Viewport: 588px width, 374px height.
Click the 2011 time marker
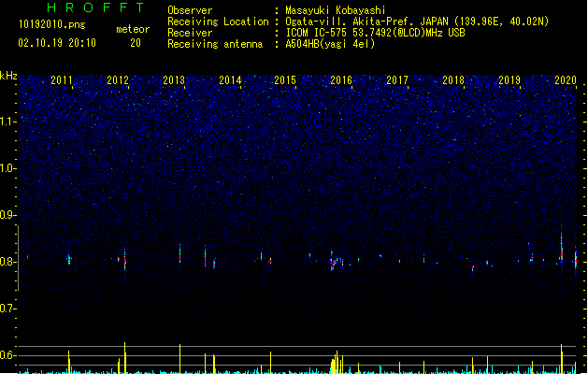62,80
